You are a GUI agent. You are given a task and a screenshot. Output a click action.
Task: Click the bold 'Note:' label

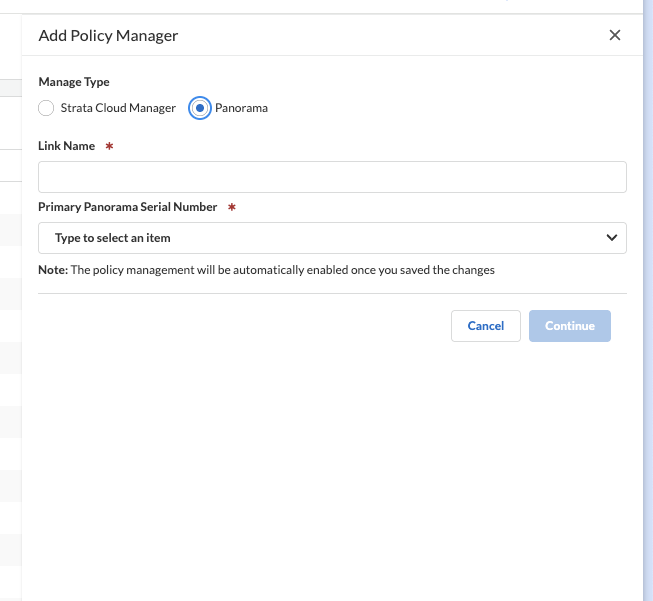pos(53,270)
